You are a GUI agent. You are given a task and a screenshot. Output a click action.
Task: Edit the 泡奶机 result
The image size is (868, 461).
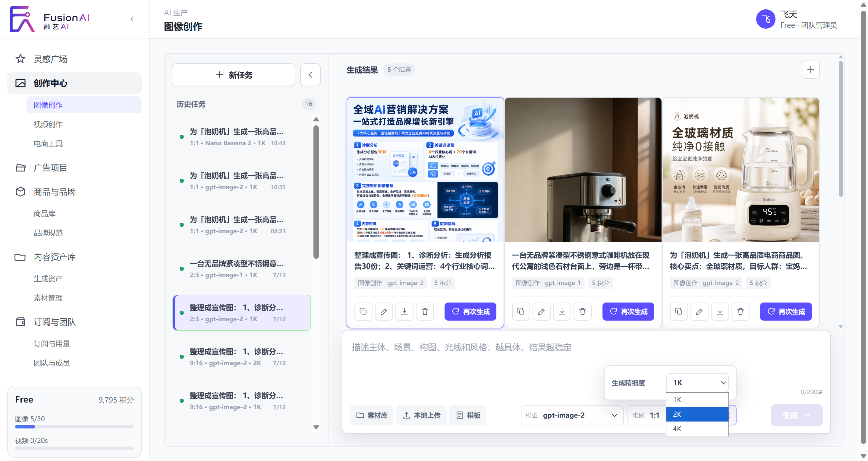coord(699,311)
